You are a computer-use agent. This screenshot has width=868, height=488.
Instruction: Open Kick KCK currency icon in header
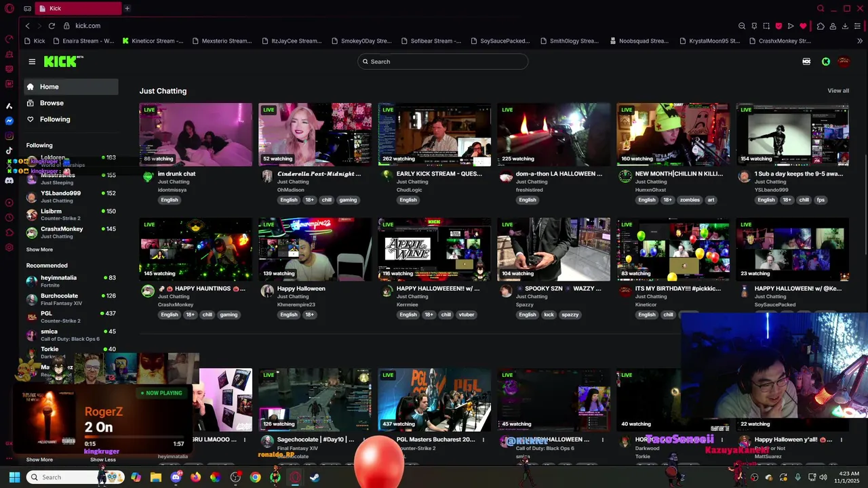(x=806, y=62)
